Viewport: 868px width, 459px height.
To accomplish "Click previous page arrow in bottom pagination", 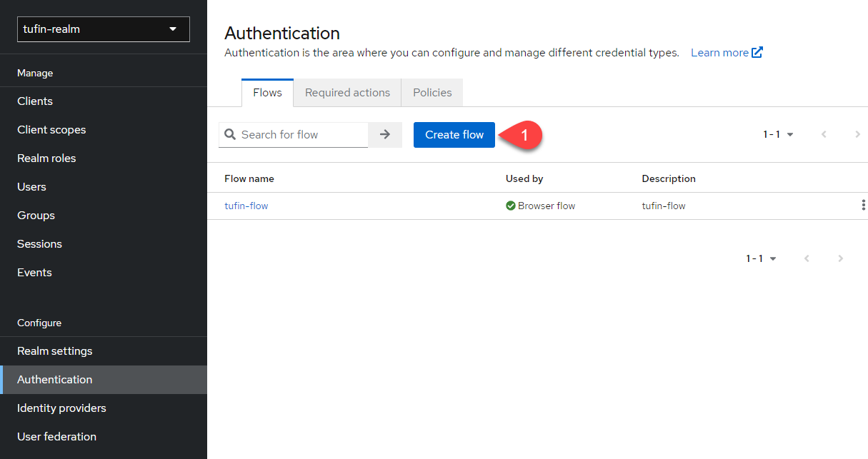I will pos(807,258).
